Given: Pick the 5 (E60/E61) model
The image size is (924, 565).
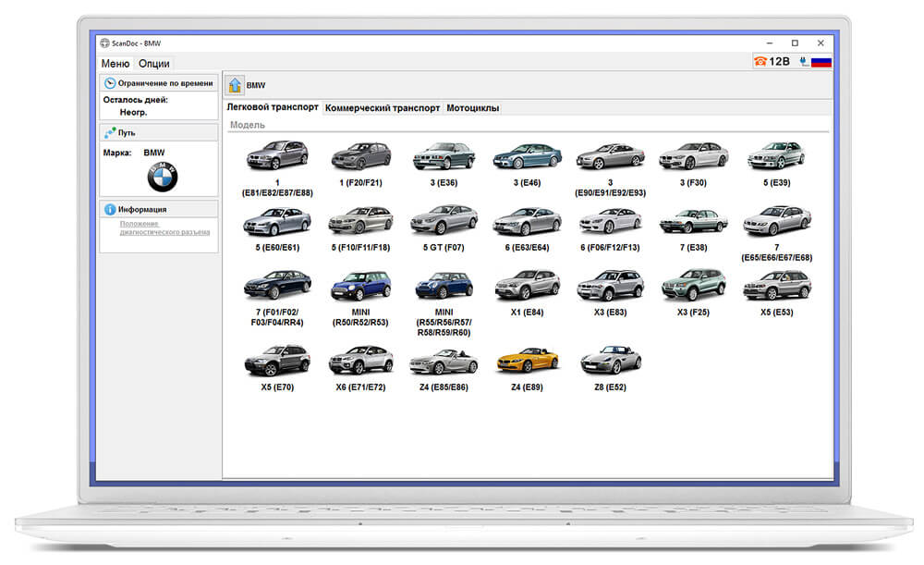Looking at the screenshot, I should [x=277, y=228].
